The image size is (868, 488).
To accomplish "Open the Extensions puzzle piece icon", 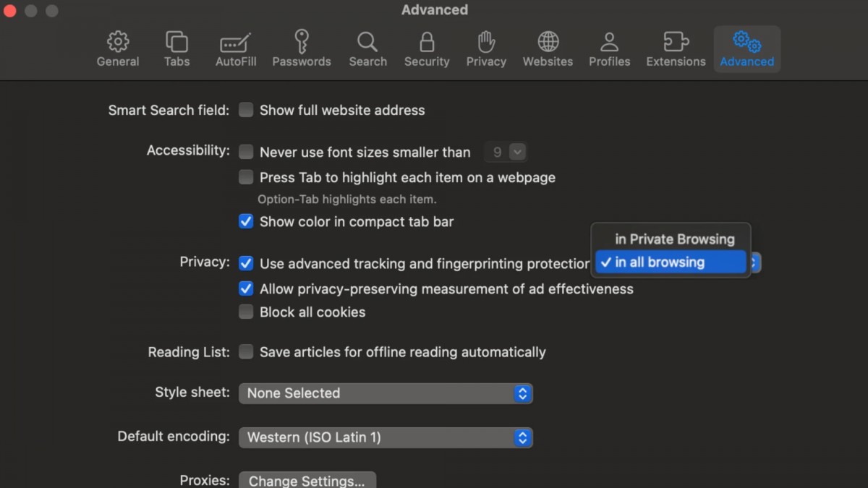I will coord(676,41).
